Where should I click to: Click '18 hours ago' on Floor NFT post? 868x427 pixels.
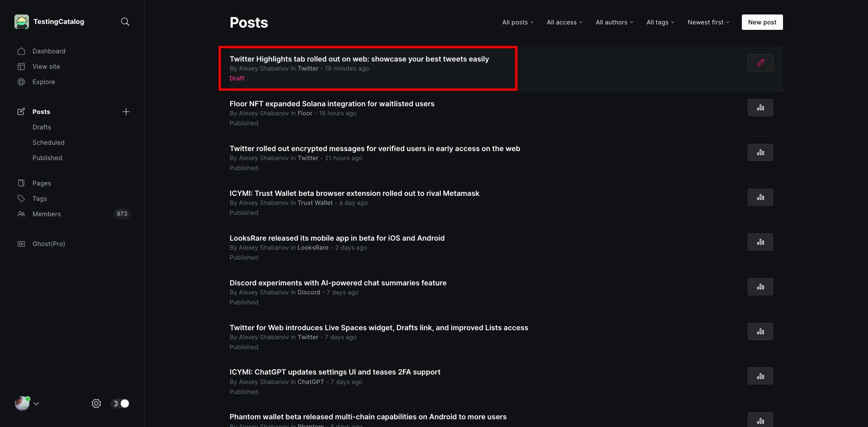click(338, 113)
